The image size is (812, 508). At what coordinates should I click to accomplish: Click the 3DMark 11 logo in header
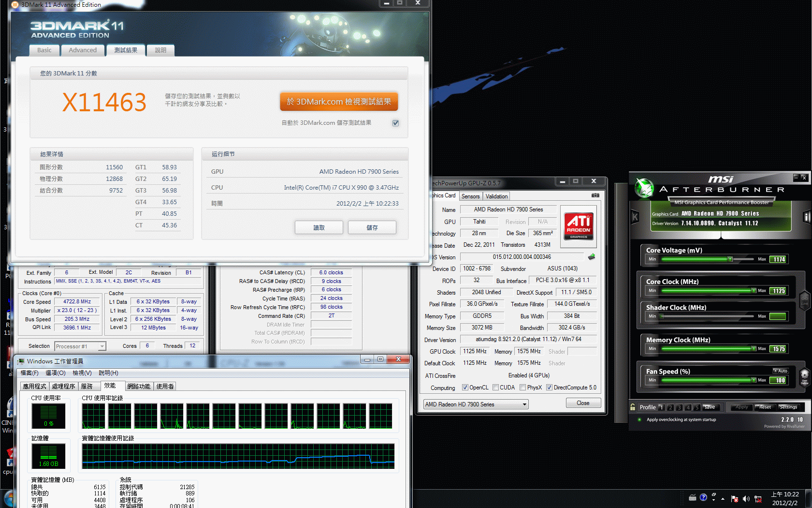(77, 30)
